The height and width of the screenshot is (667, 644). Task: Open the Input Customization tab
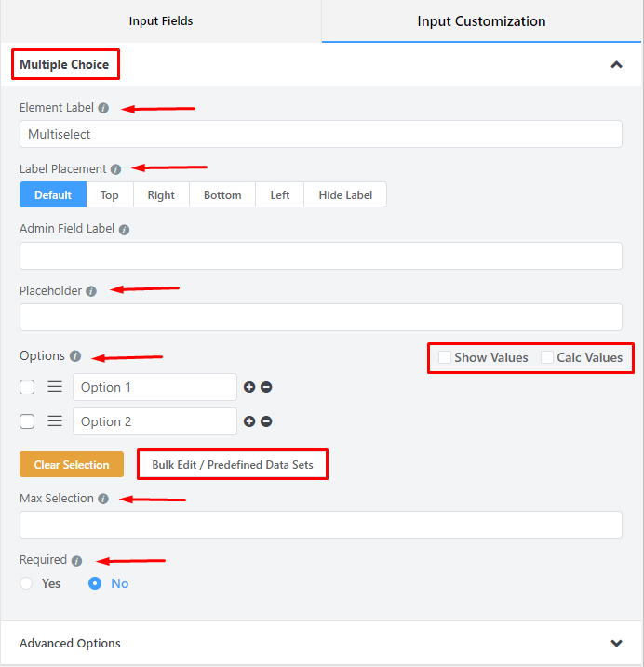481,20
